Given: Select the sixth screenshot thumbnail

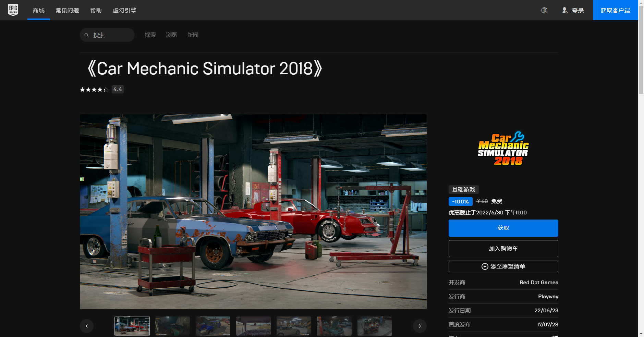Looking at the screenshot, I should coord(334,326).
